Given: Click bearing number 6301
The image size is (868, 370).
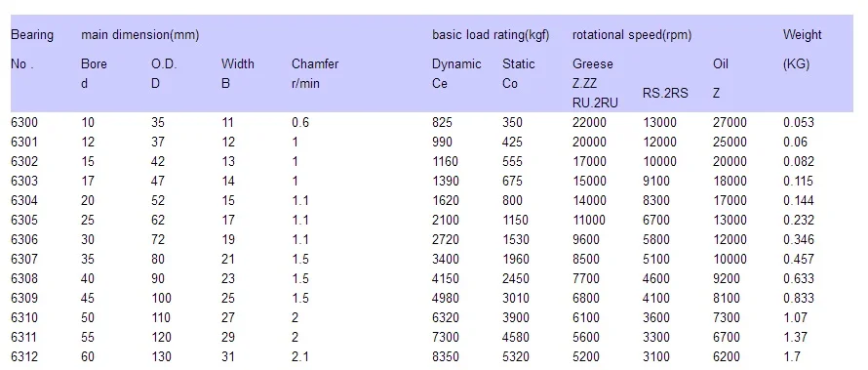Looking at the screenshot, I should (24, 142).
